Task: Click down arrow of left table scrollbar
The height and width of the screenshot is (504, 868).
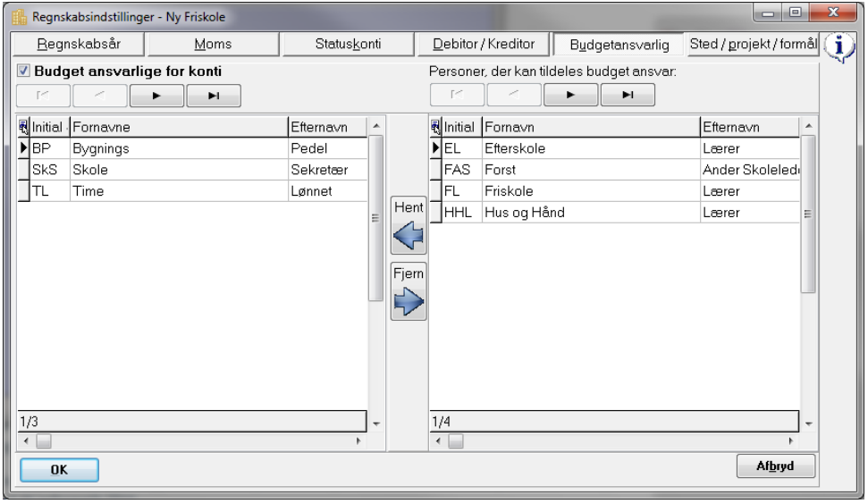Action: point(376,424)
